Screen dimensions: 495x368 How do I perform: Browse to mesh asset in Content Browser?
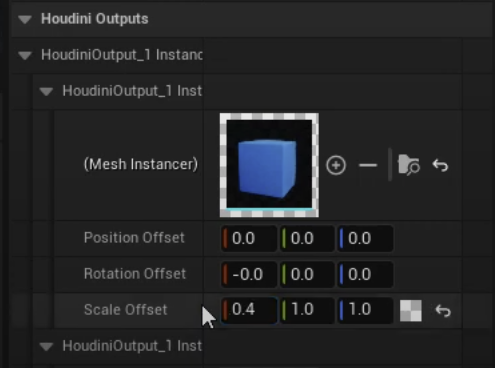pyautogui.click(x=409, y=165)
